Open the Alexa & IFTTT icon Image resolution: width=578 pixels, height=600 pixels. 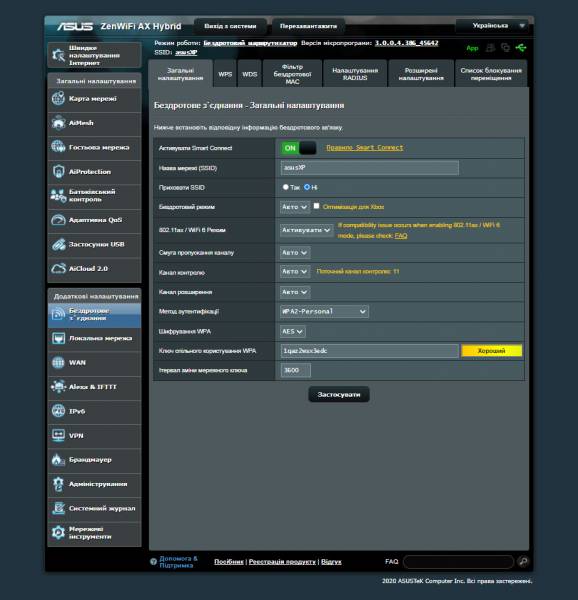58,387
